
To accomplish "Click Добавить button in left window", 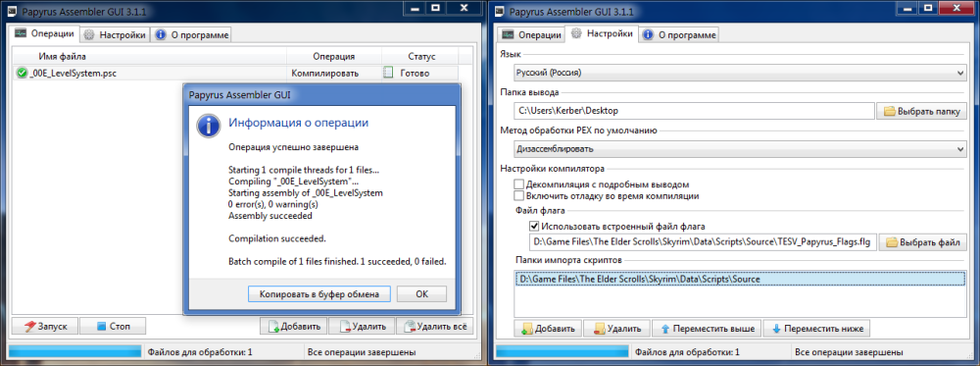I will pos(294,326).
